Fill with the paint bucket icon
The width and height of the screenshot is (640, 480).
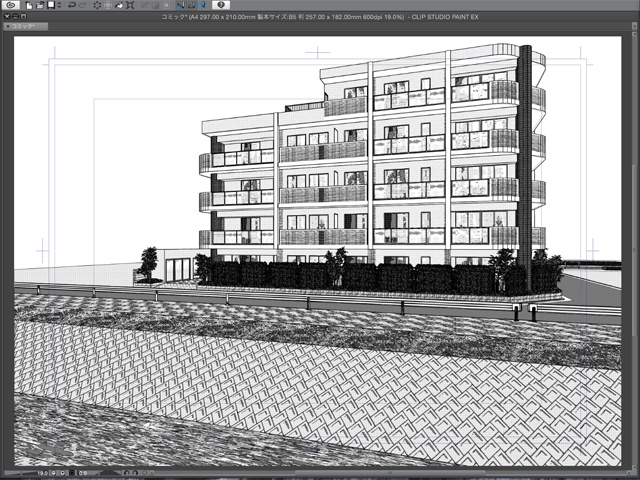point(119,5)
